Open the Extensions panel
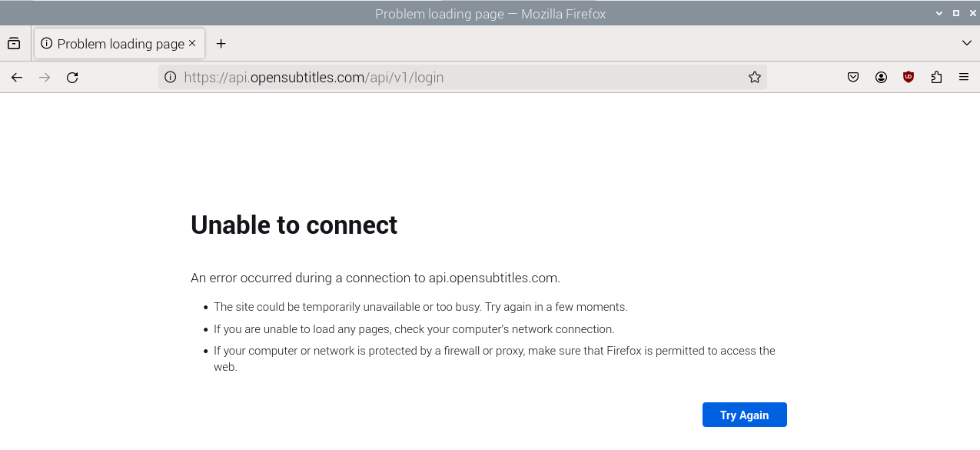Screen dimensions: 980x450 [936, 77]
